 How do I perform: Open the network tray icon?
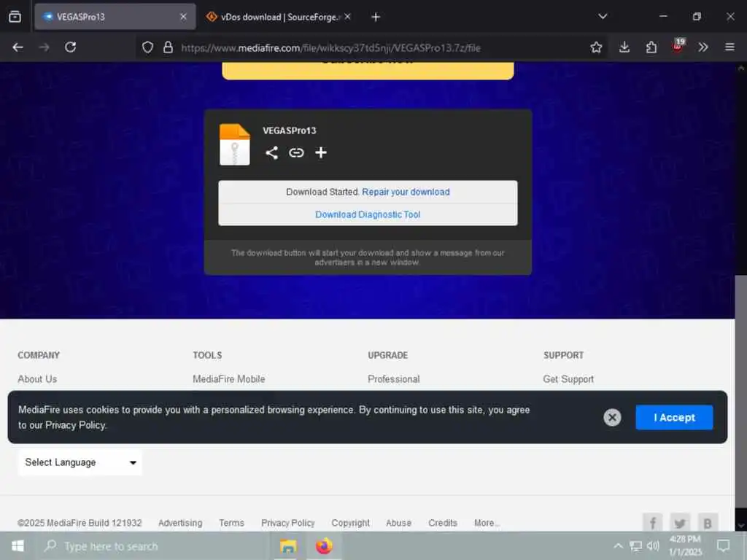pos(635,546)
